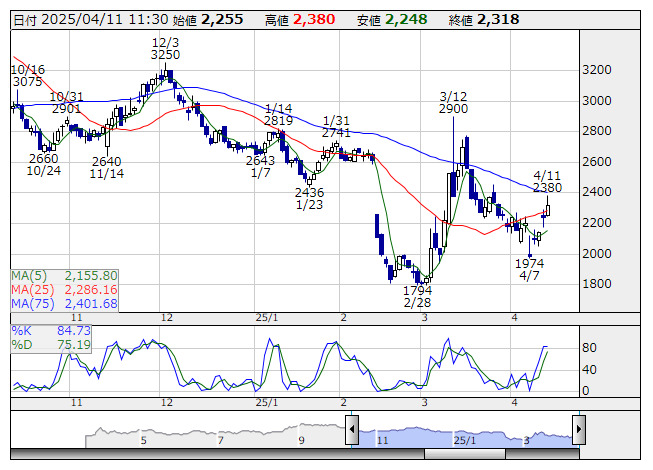Viewport: 653px width, 470px height.
Task: Click the 12/3 3250 peak annotation
Action: coord(165,49)
